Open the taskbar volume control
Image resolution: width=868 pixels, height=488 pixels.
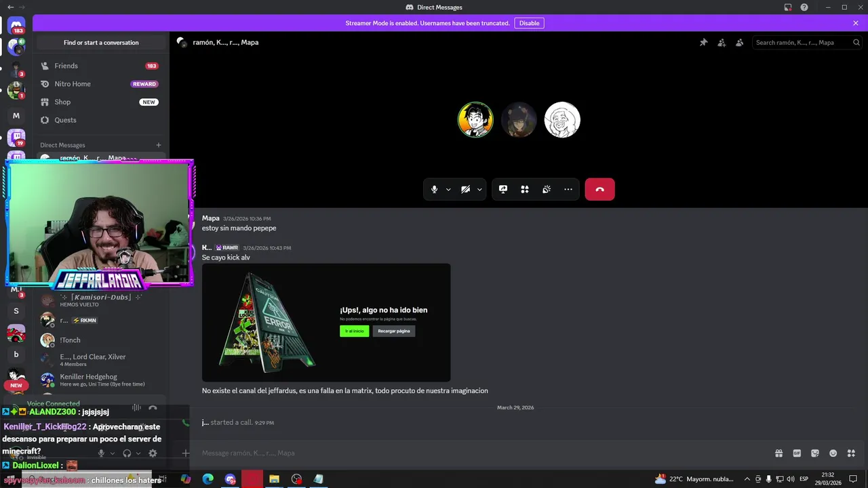791,479
